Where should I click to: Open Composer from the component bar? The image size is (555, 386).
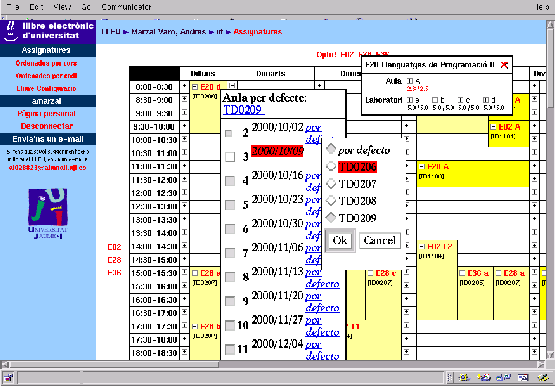543,378
